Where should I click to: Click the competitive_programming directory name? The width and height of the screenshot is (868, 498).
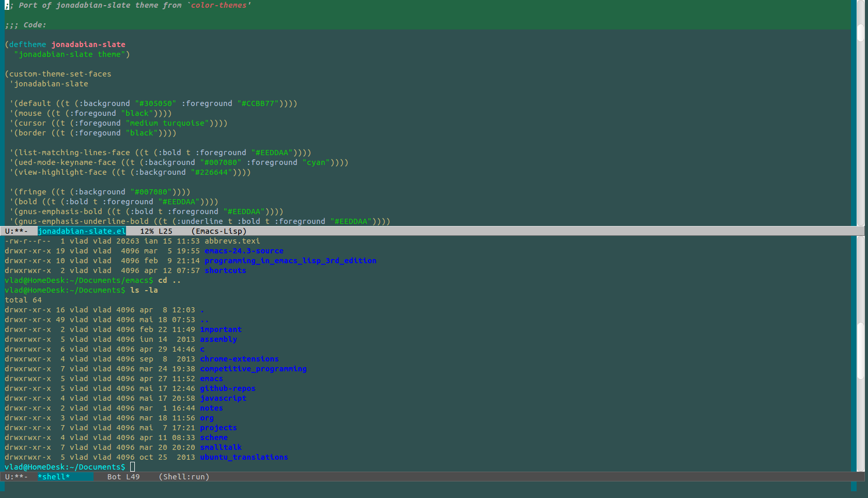coord(253,369)
